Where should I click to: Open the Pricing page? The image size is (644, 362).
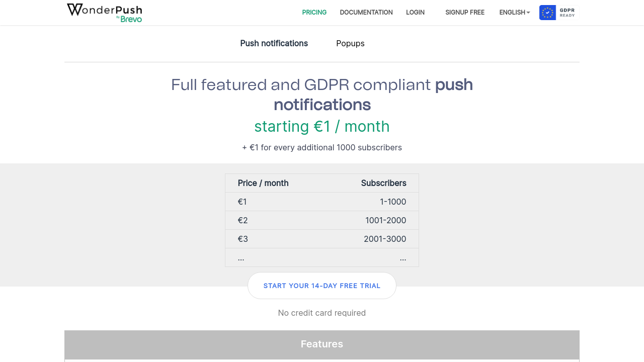click(314, 13)
